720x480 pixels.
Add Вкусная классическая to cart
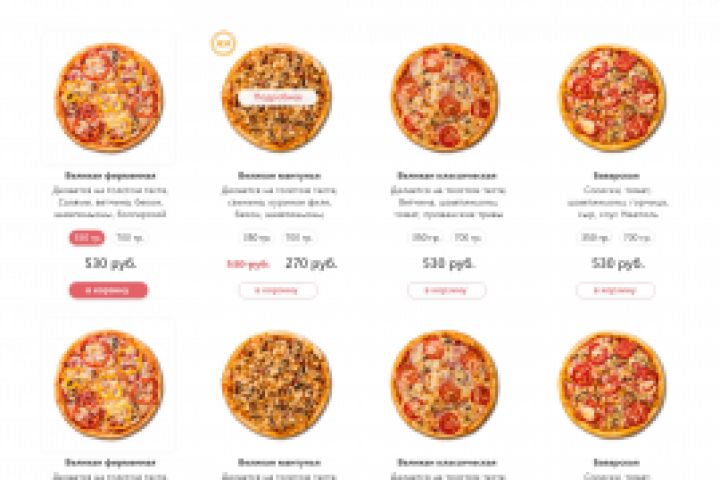[447, 290]
